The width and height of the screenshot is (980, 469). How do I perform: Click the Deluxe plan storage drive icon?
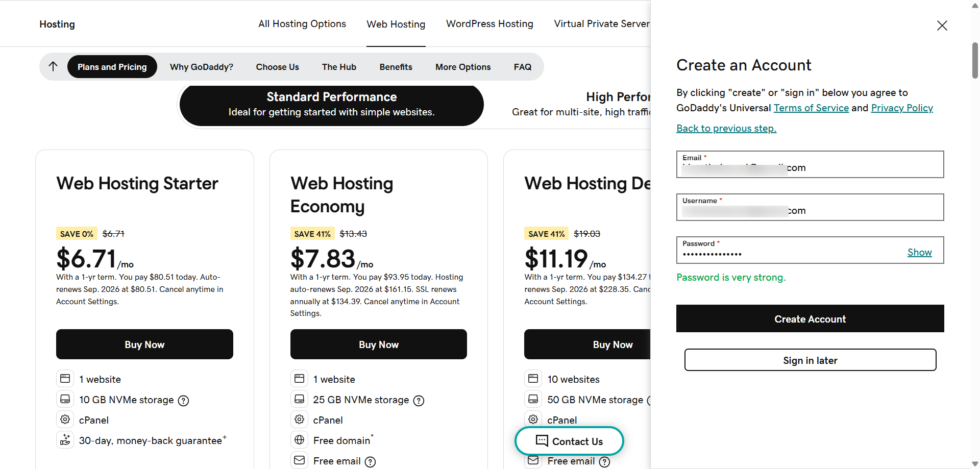point(533,399)
